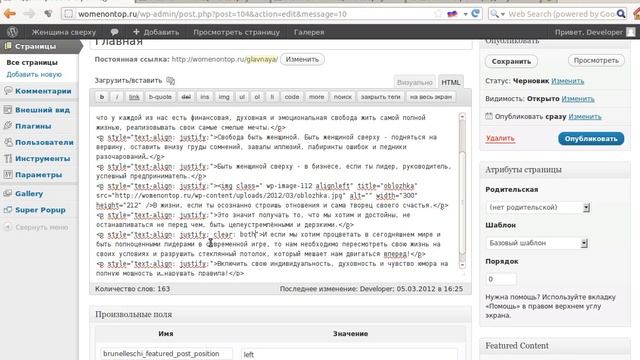Insert bold tag with b button
This screenshot has height=360, width=640.
(x=102, y=97)
